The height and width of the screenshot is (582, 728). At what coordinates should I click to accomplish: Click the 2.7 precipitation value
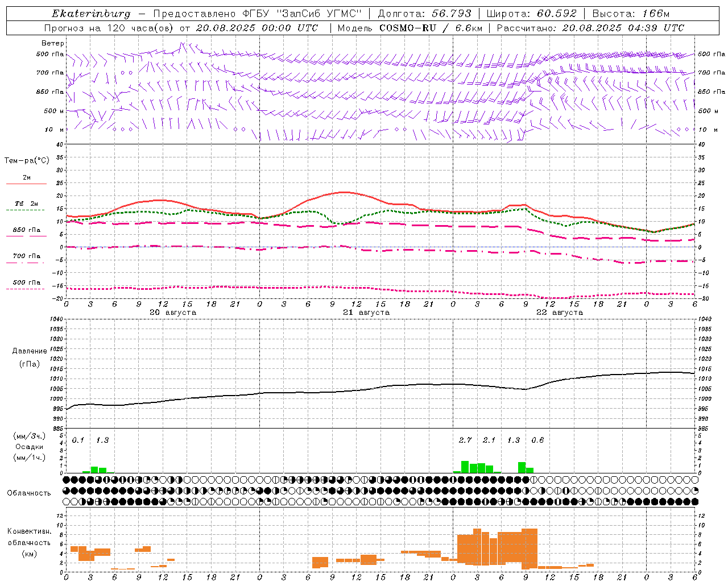coord(465,440)
